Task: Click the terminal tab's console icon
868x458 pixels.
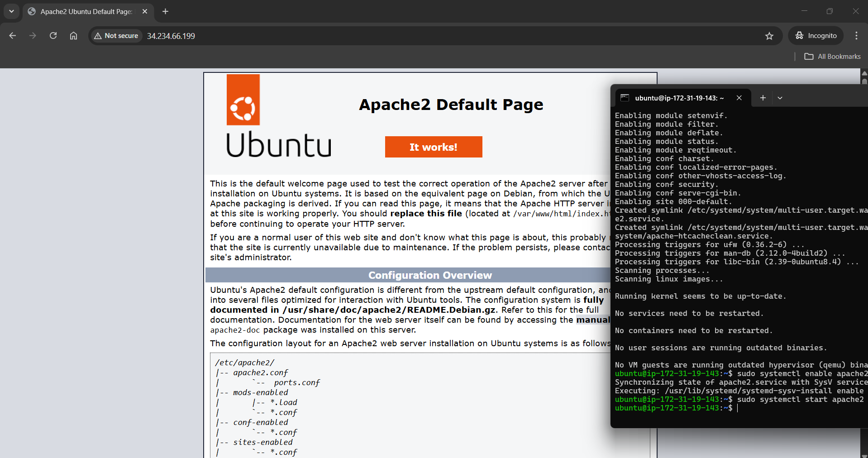Action: coord(625,98)
